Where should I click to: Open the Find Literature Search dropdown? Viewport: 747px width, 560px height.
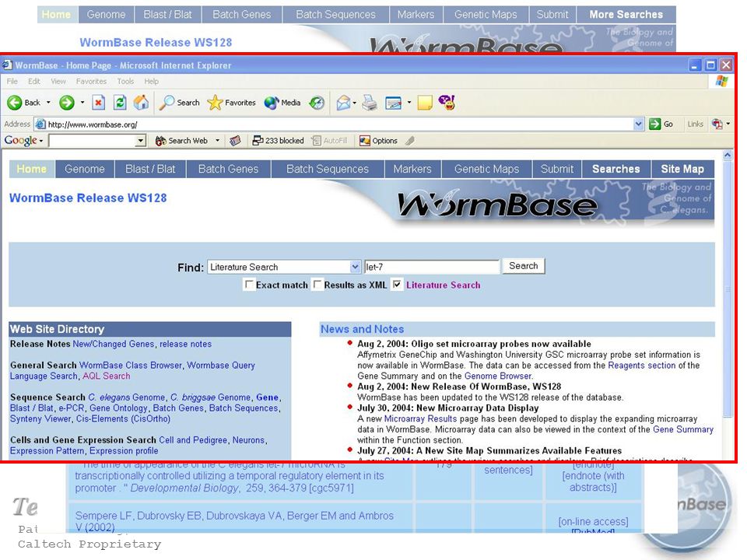click(355, 267)
